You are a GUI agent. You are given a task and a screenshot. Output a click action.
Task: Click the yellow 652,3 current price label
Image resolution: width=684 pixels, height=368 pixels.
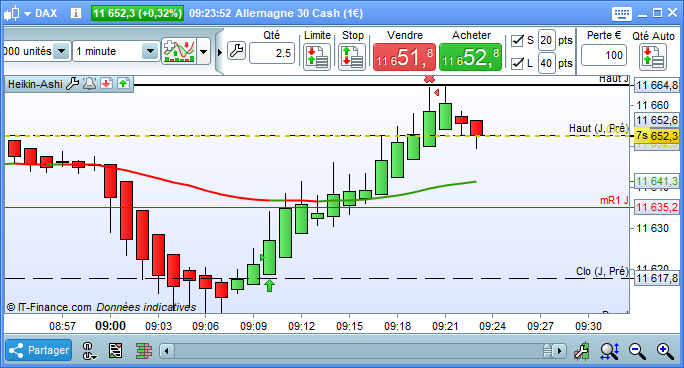click(x=657, y=136)
